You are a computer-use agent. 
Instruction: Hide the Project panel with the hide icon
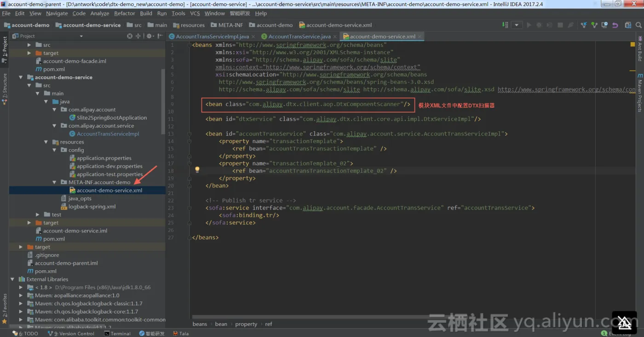[x=160, y=36]
